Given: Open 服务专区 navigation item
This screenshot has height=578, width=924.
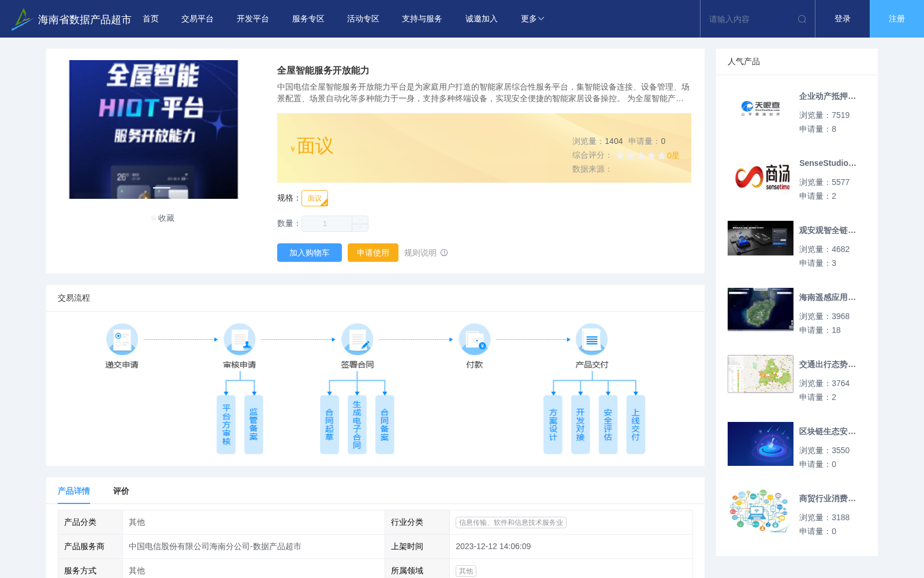Looking at the screenshot, I should (x=308, y=19).
